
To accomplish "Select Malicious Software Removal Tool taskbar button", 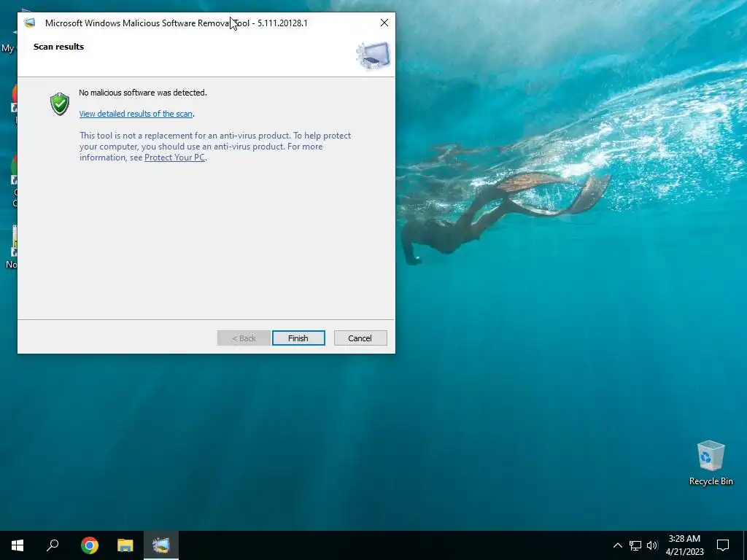I will [161, 545].
